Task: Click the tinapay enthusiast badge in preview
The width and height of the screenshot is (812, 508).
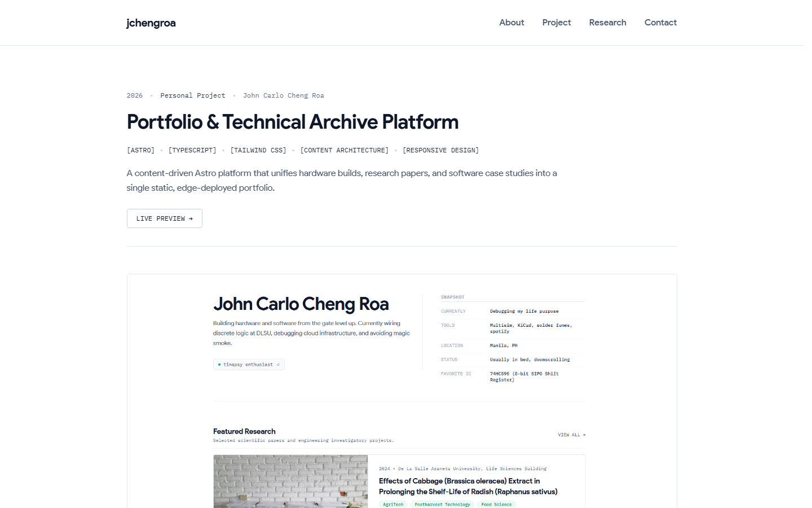Action: coord(249,365)
